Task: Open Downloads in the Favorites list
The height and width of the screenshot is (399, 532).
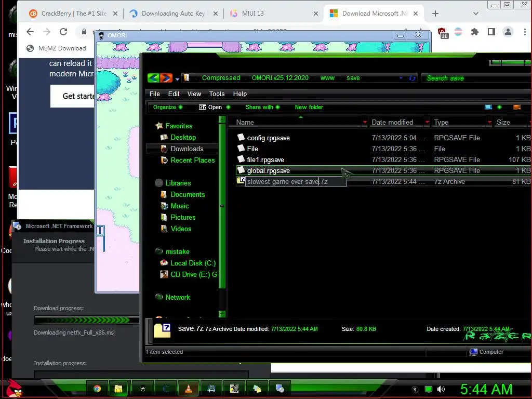Action: 187,149
